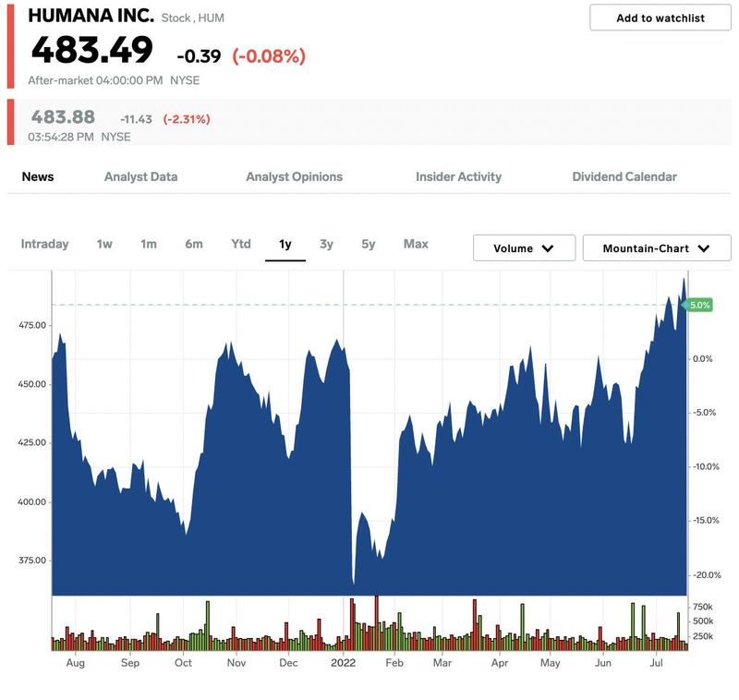
Task: Show the 3y chart range
Action: pos(326,244)
